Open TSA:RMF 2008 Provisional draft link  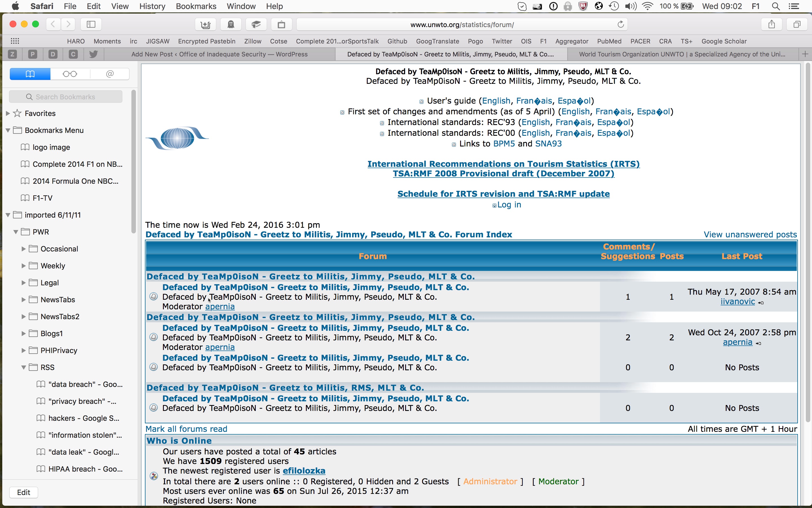(x=503, y=174)
